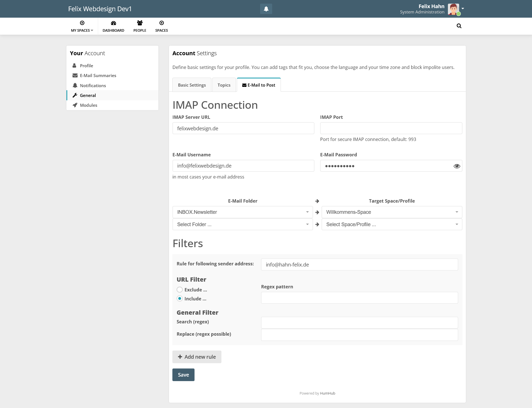Switch to the Topics tab
532x408 pixels.
coord(224,85)
